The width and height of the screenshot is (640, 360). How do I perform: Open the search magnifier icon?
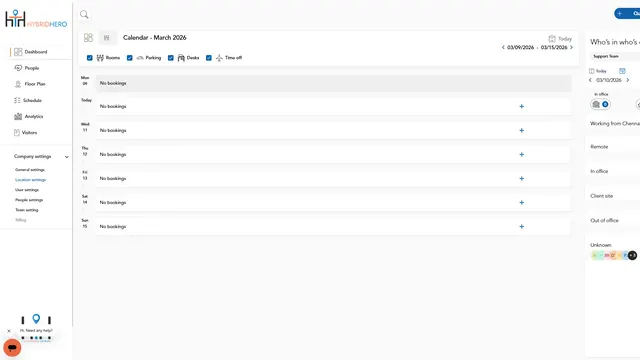[84, 15]
